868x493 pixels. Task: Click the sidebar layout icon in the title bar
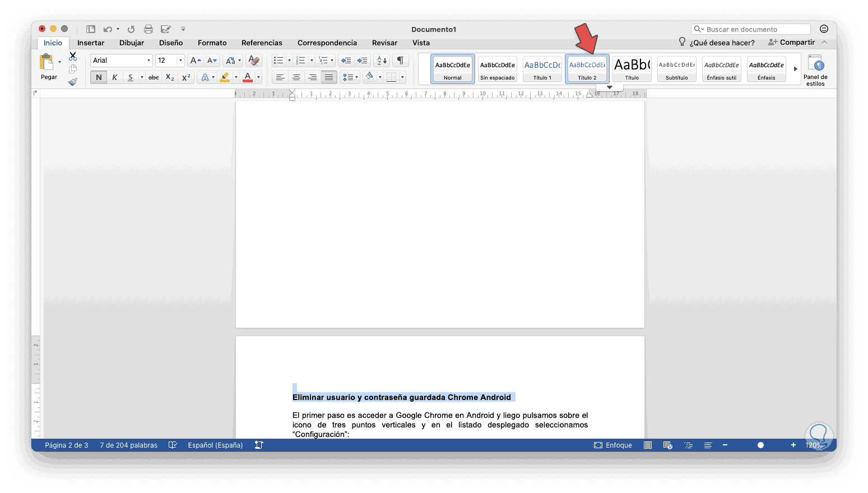click(91, 29)
